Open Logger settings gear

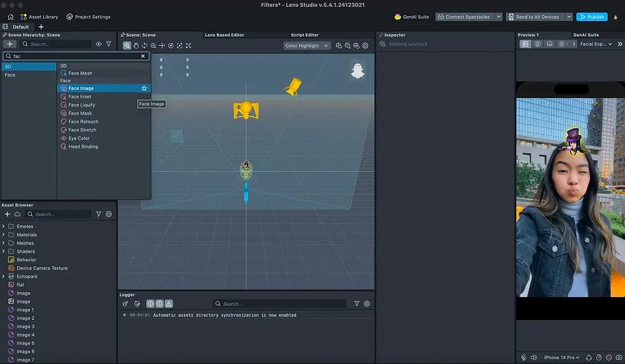[x=367, y=303]
